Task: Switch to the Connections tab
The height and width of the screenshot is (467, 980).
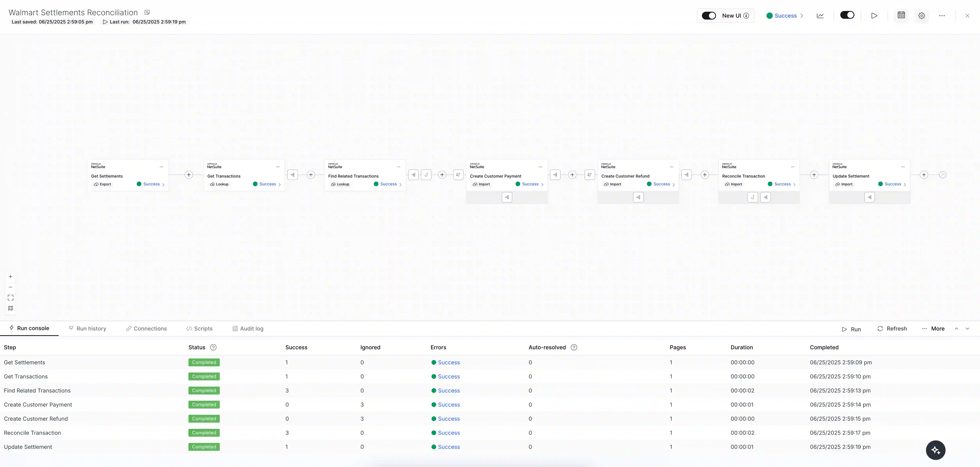Action: pos(146,329)
